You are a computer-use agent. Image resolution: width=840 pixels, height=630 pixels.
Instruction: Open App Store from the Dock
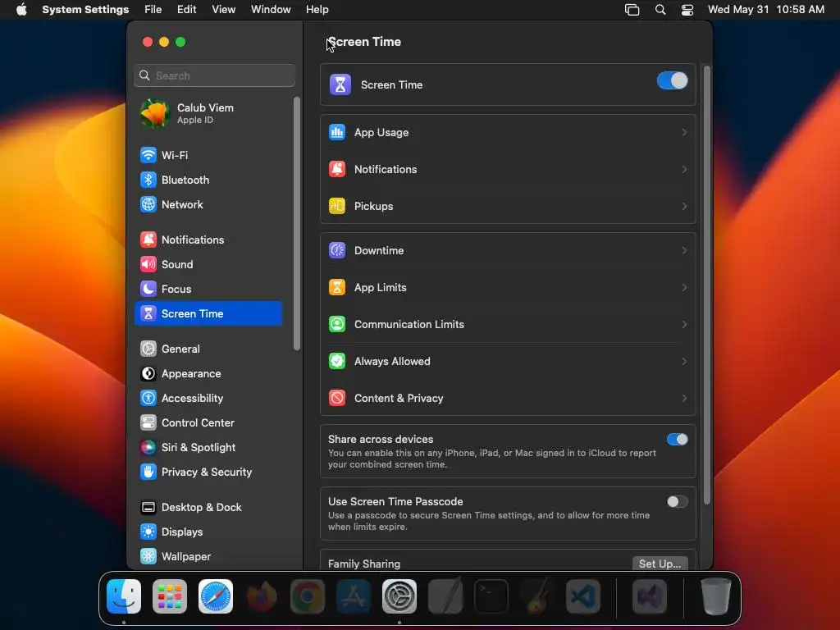point(354,596)
